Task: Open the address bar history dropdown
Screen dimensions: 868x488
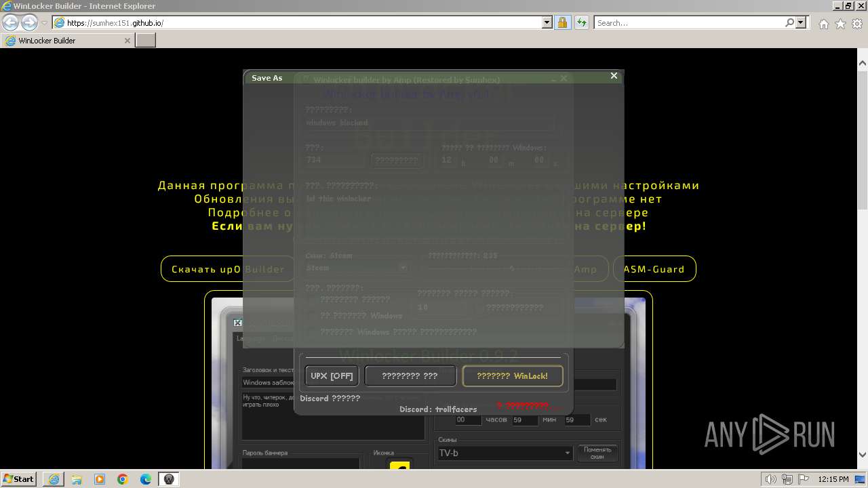Action: [547, 22]
